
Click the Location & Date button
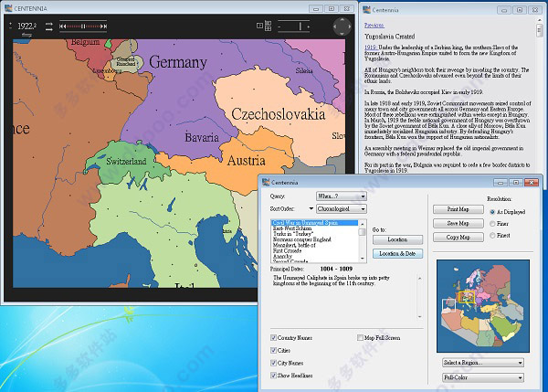tap(397, 253)
